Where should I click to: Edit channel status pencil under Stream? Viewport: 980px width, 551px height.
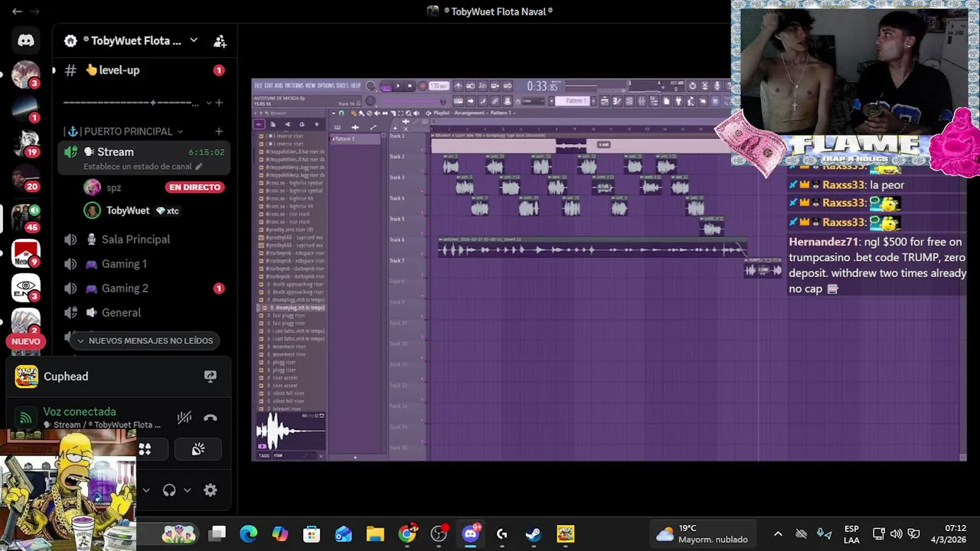point(199,166)
